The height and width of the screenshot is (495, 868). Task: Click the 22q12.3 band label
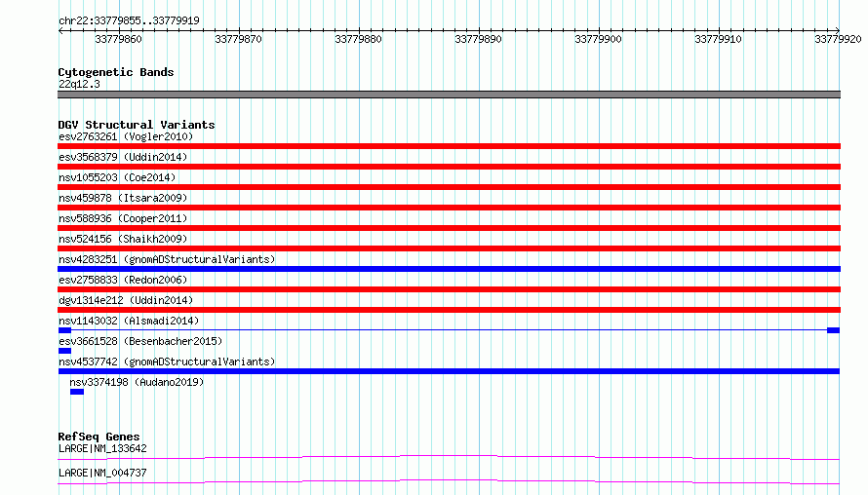point(79,84)
